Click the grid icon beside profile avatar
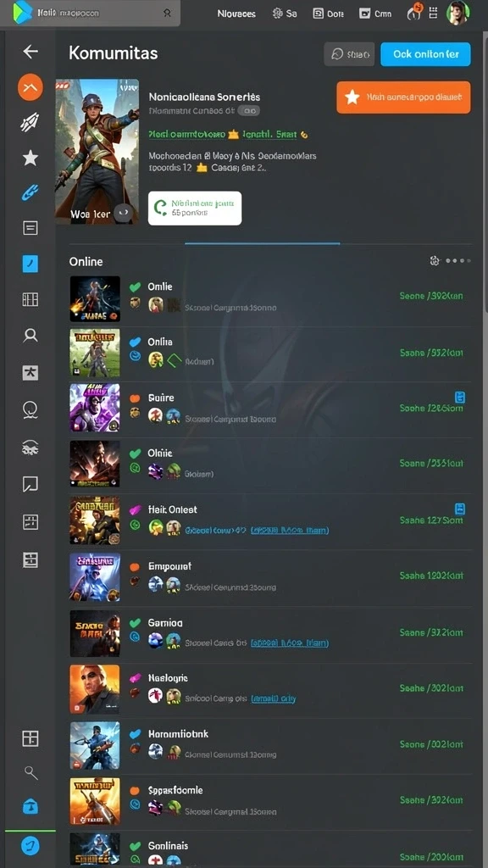This screenshot has height=868, width=488. tap(433, 13)
